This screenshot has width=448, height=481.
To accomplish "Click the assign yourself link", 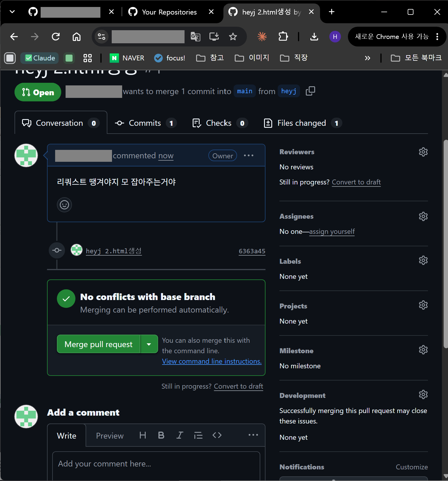I will pyautogui.click(x=332, y=231).
